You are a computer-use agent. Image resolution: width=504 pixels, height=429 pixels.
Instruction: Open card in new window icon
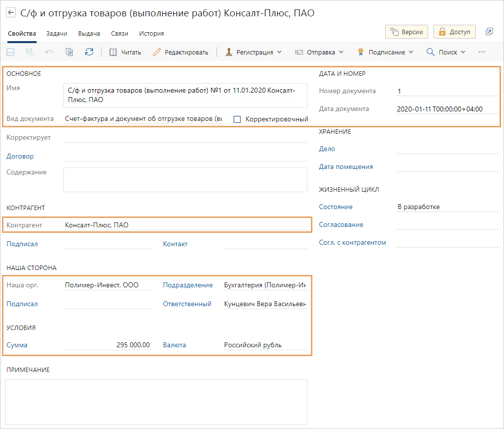point(489,32)
